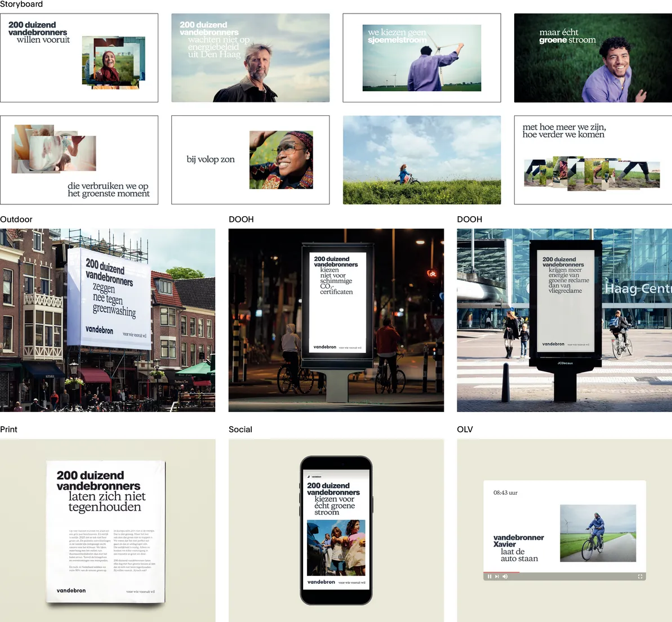Open fullscreen in the OLV video player
This screenshot has width=672, height=622.
pos(640,576)
